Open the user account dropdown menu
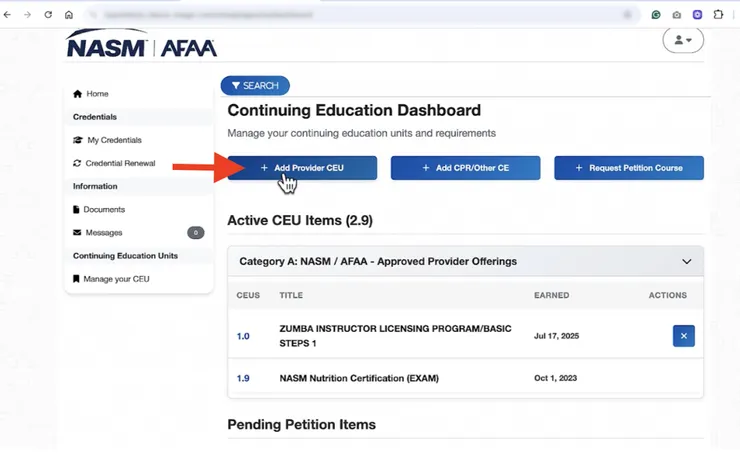This screenshot has height=453, width=740. click(683, 40)
